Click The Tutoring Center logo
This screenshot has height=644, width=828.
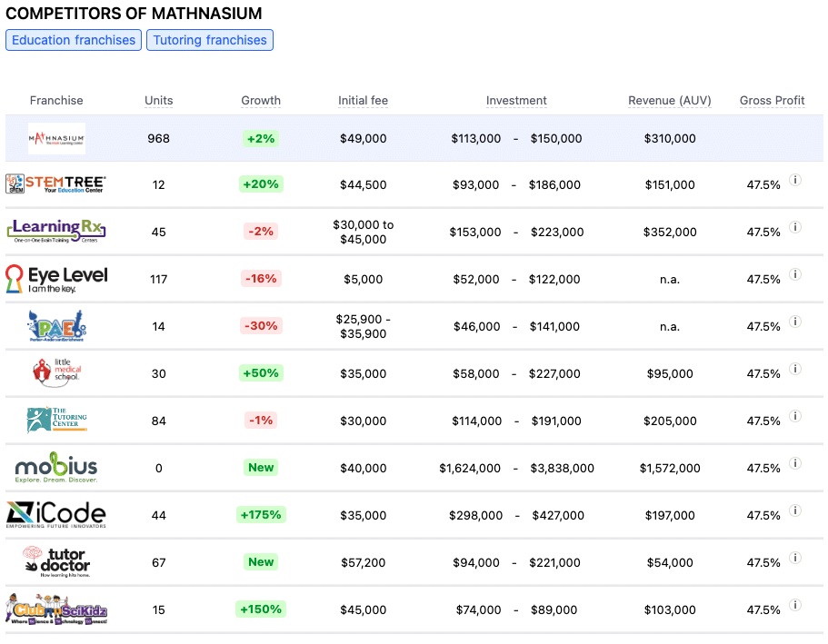click(x=56, y=421)
